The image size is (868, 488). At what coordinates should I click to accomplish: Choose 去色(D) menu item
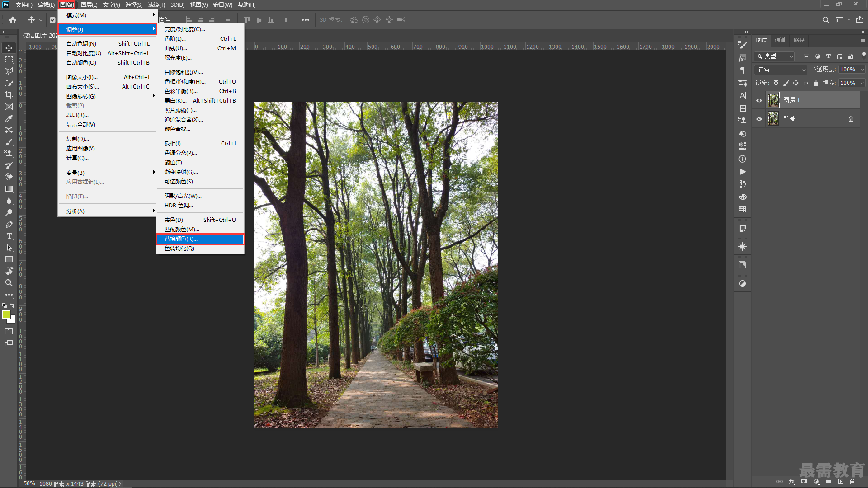pyautogui.click(x=200, y=220)
